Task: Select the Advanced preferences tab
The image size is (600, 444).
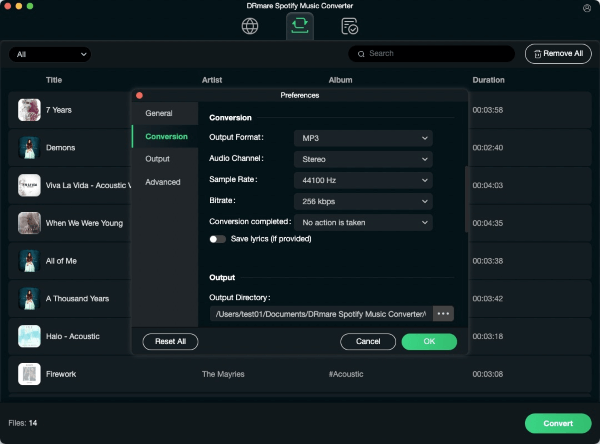Action: point(165,182)
